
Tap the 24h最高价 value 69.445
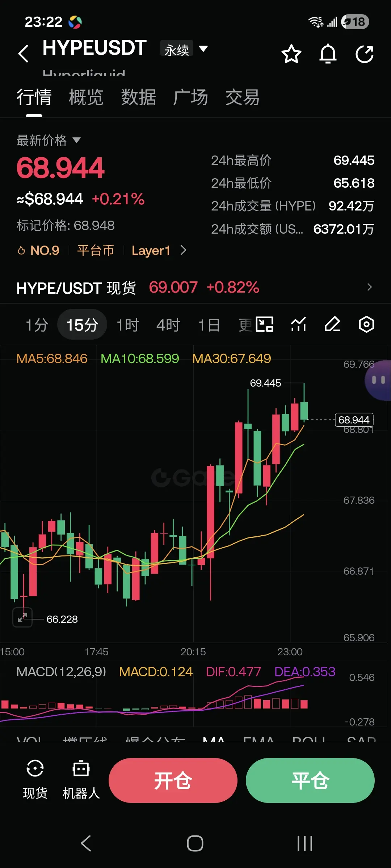[x=354, y=160]
